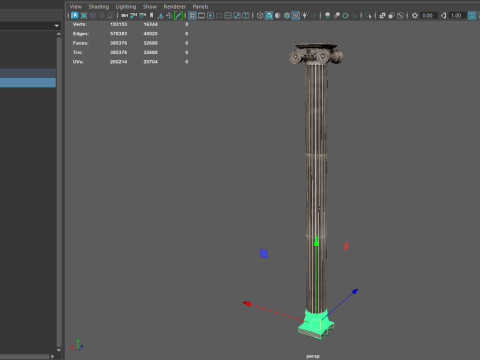
Task: Click Use Default Material icon
Action: pyautogui.click(x=278, y=15)
